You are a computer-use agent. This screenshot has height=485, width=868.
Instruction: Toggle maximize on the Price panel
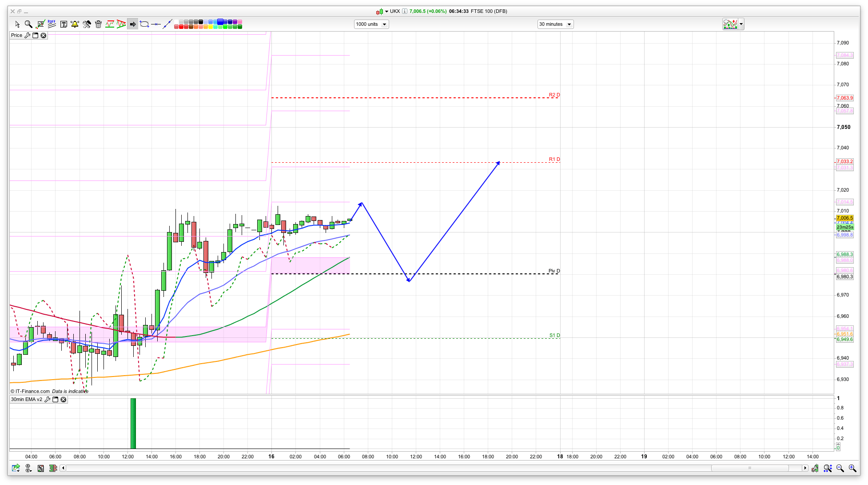(36, 36)
